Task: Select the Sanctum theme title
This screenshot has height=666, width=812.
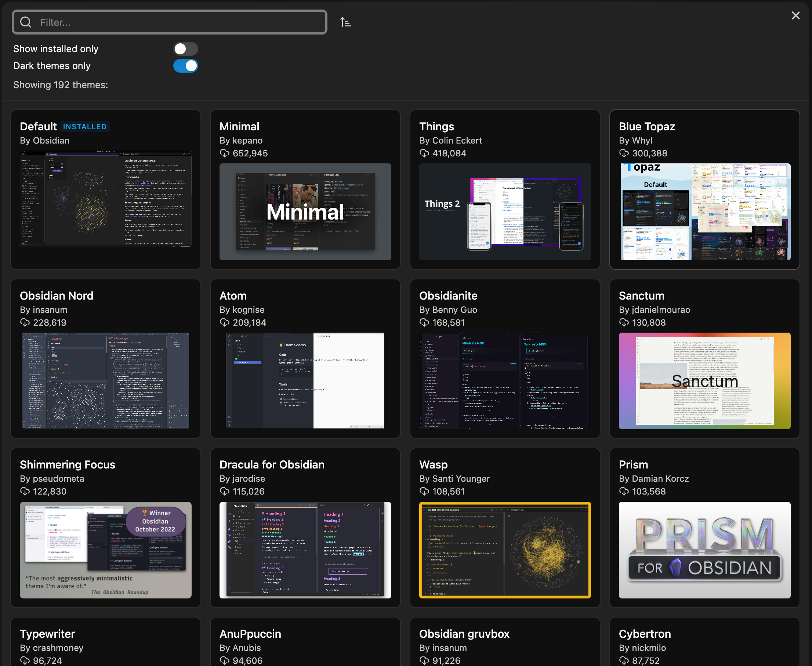Action: coord(641,296)
